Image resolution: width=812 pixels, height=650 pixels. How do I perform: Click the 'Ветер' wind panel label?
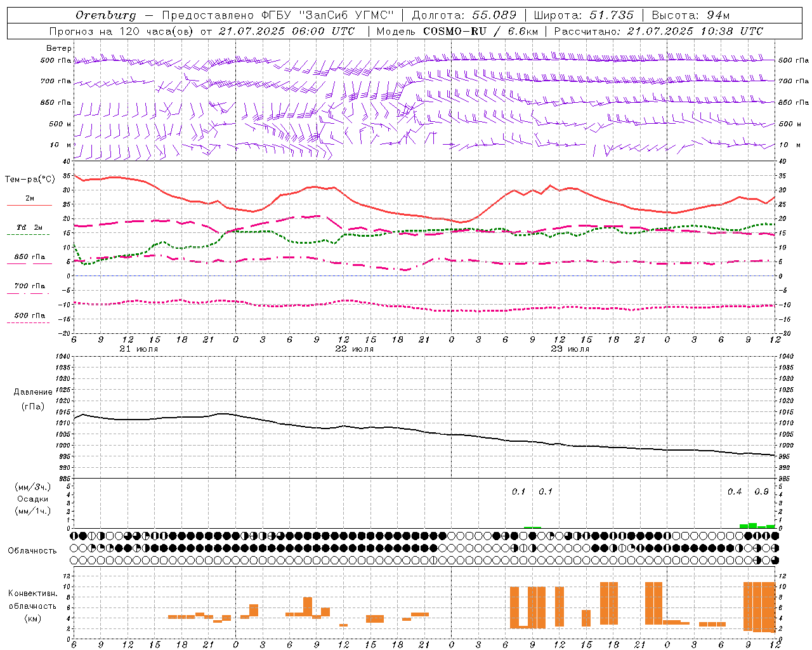pos(59,48)
